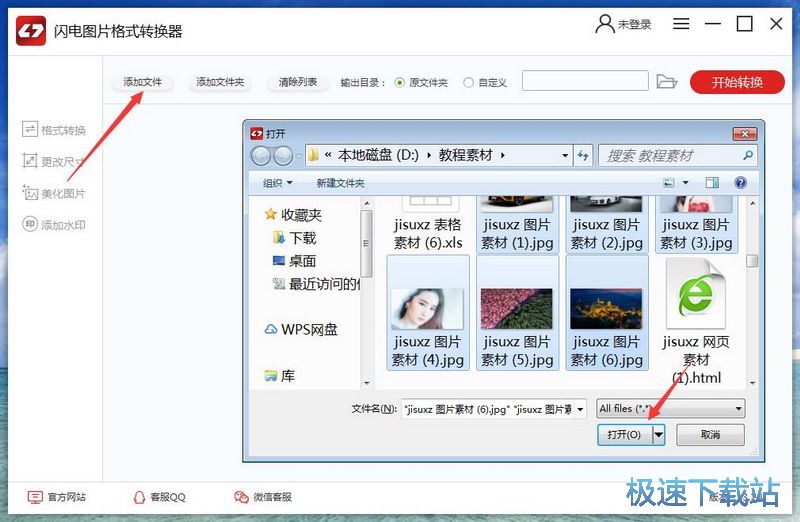Toggle the preview pane icon
This screenshot has height=522, width=800.
[x=712, y=183]
